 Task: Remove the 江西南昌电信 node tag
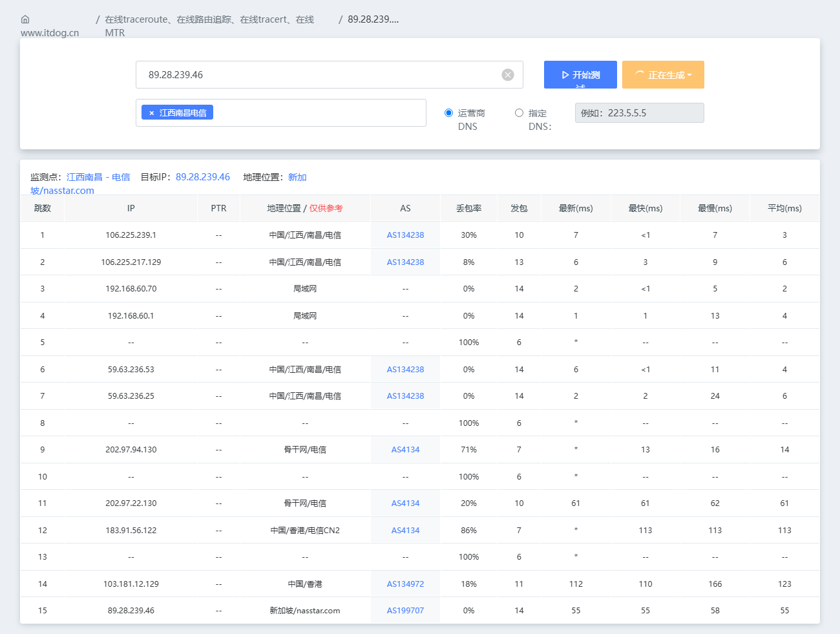click(152, 113)
